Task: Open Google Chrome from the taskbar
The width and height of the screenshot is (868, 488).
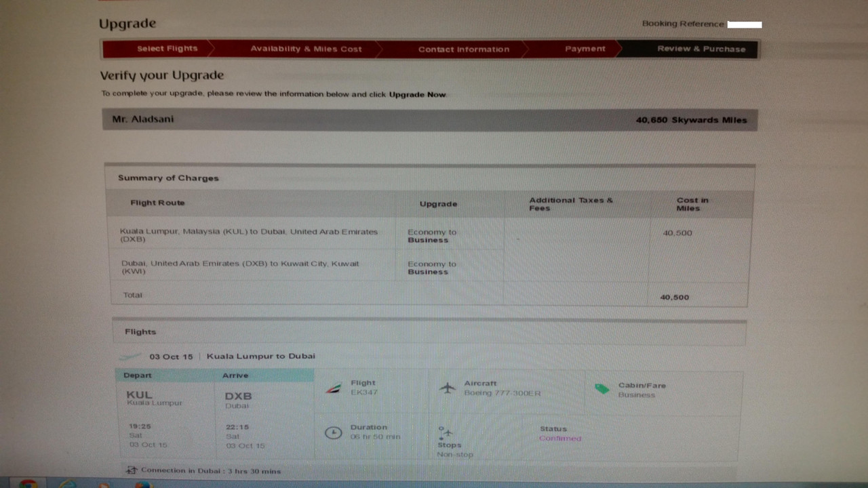Action: click(28, 484)
